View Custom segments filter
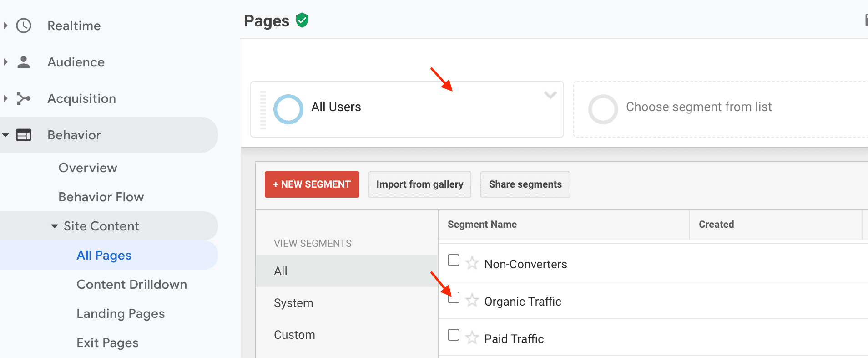The height and width of the screenshot is (358, 868). [x=347, y=335]
